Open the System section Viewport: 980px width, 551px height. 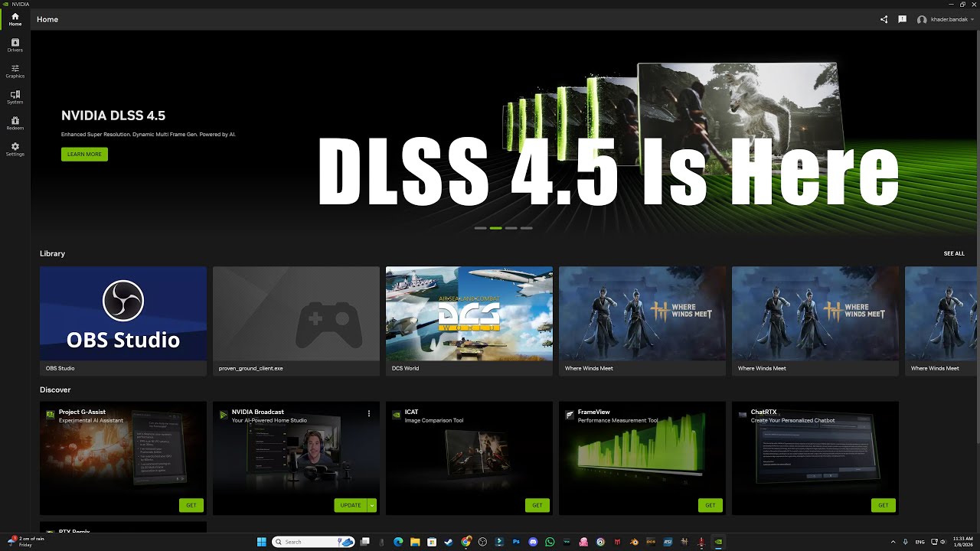[15, 97]
